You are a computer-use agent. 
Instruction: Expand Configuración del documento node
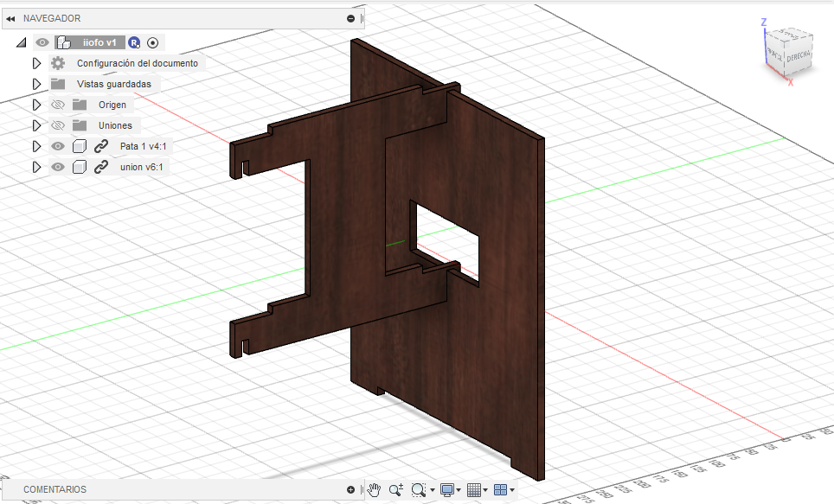(x=36, y=63)
